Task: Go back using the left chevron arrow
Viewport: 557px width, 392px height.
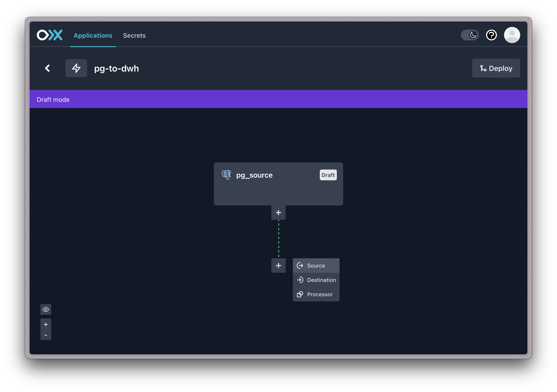Action: [x=48, y=68]
